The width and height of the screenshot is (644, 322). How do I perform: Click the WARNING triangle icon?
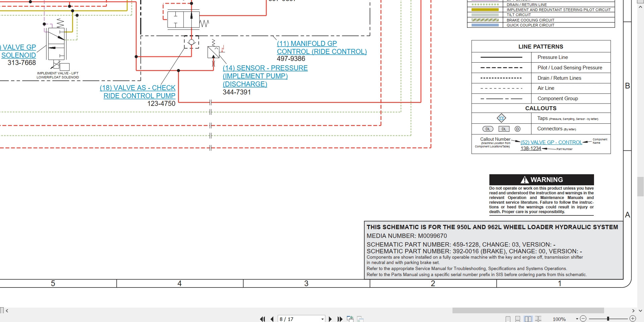pos(525,180)
